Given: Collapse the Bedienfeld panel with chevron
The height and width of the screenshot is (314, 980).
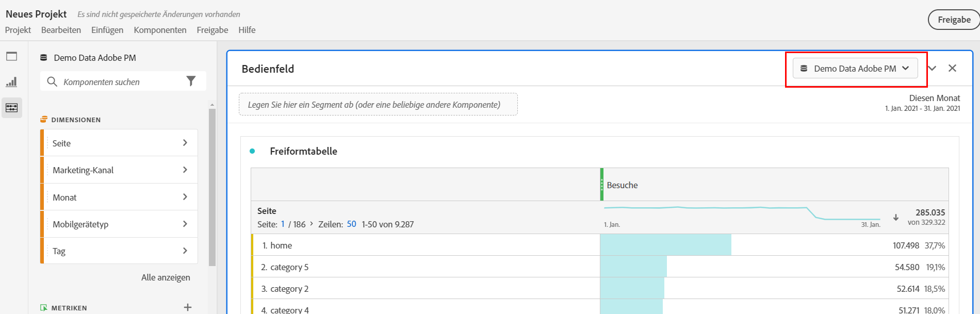Looking at the screenshot, I should tap(932, 68).
